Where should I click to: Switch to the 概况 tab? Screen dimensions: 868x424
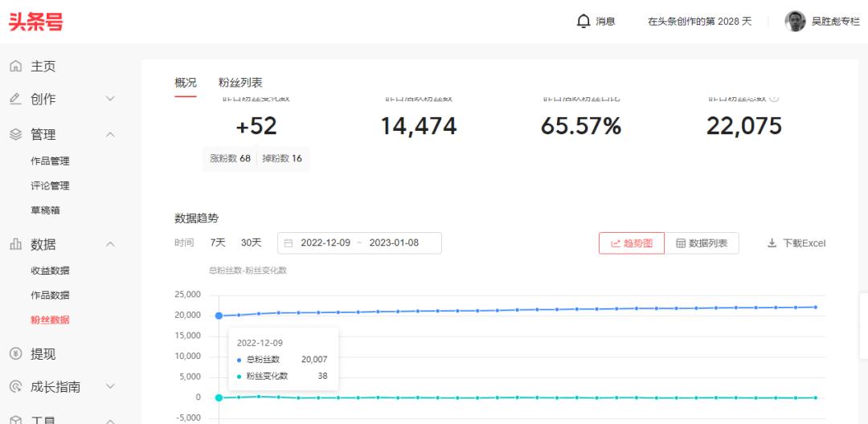coord(186,83)
